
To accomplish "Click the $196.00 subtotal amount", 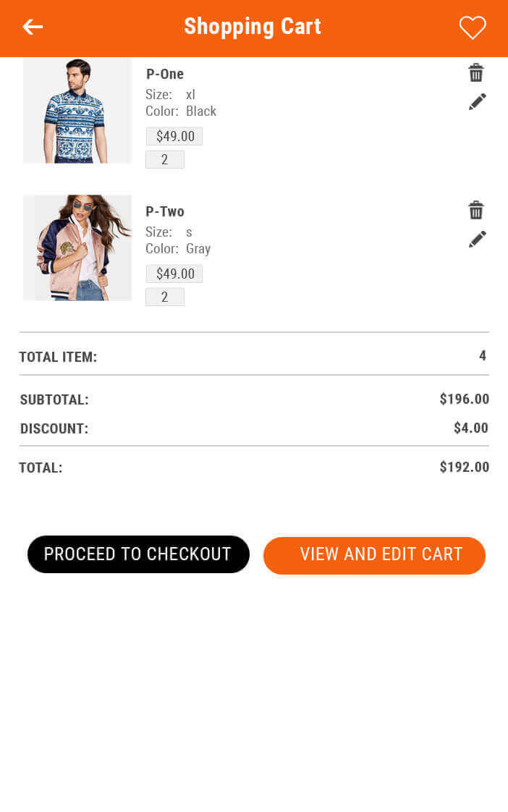I will coord(464,399).
